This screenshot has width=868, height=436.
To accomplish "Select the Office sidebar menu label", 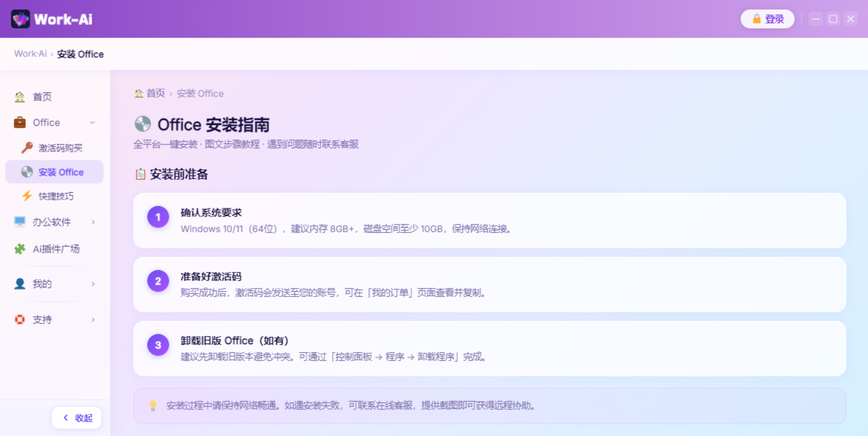I will [x=47, y=123].
